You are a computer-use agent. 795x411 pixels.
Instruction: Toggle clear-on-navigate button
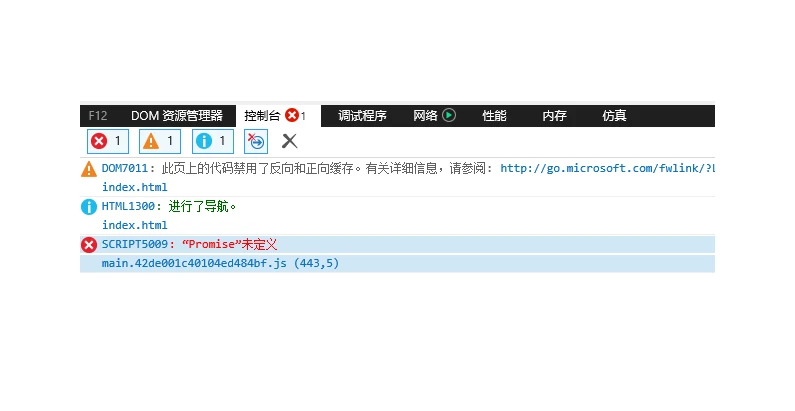tap(256, 141)
